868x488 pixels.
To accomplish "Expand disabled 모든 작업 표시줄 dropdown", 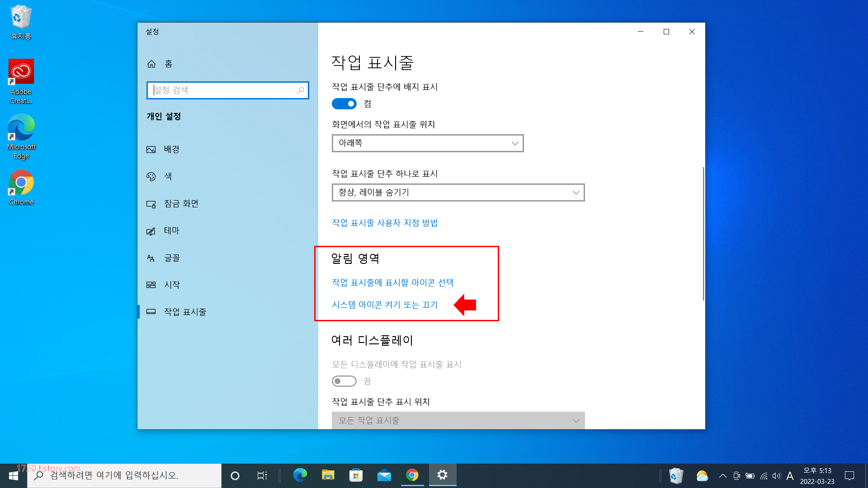I will [458, 420].
